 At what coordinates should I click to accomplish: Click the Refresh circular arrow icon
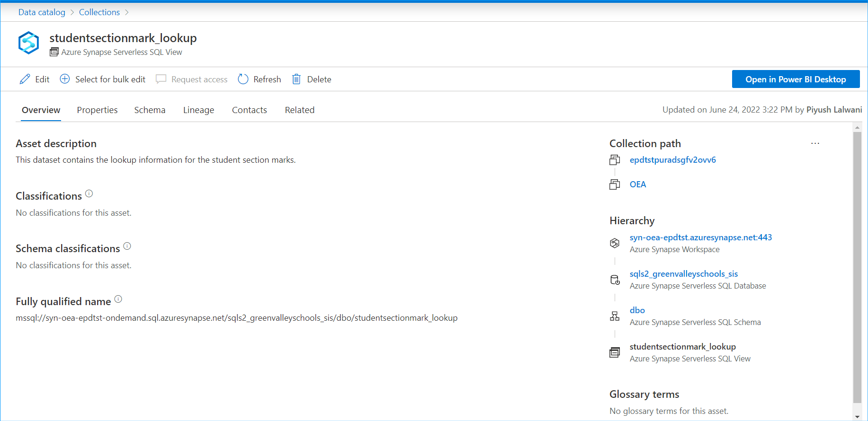(x=243, y=79)
